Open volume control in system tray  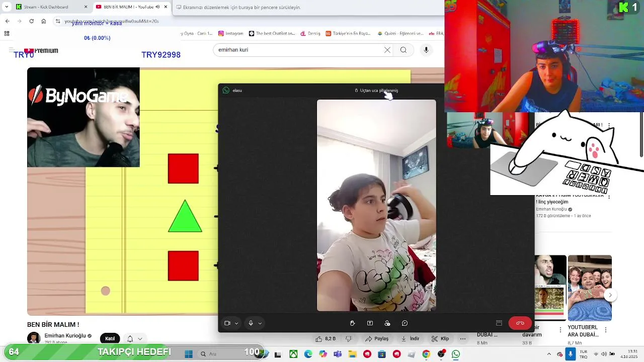coord(604,354)
